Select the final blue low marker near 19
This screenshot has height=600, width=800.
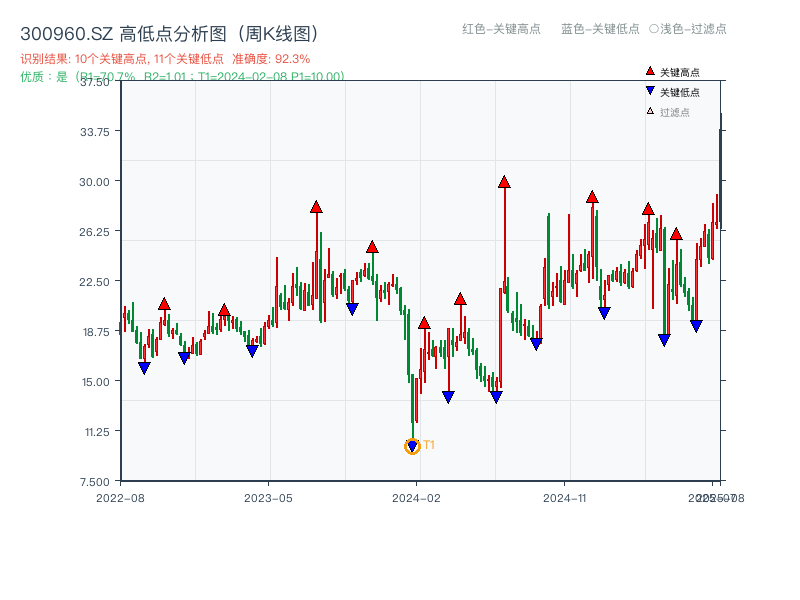696,326
